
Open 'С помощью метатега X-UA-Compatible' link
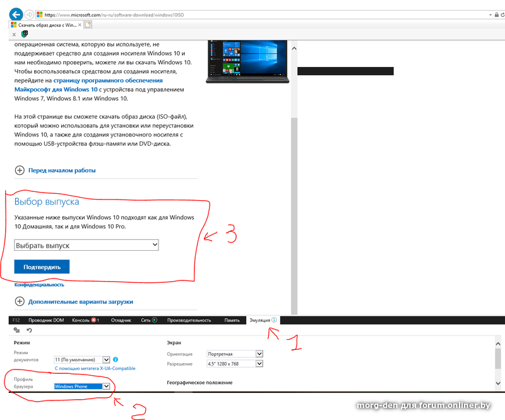pos(95,368)
